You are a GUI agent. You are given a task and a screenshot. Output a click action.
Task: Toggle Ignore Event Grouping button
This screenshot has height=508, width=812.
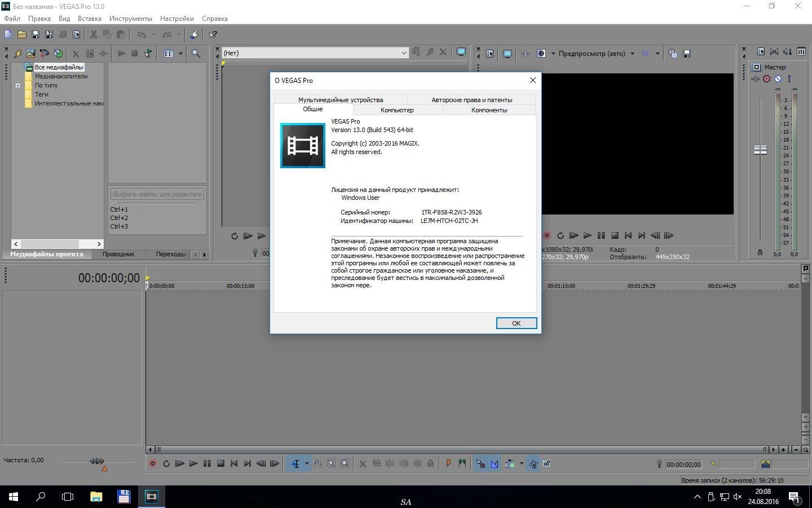(547, 463)
